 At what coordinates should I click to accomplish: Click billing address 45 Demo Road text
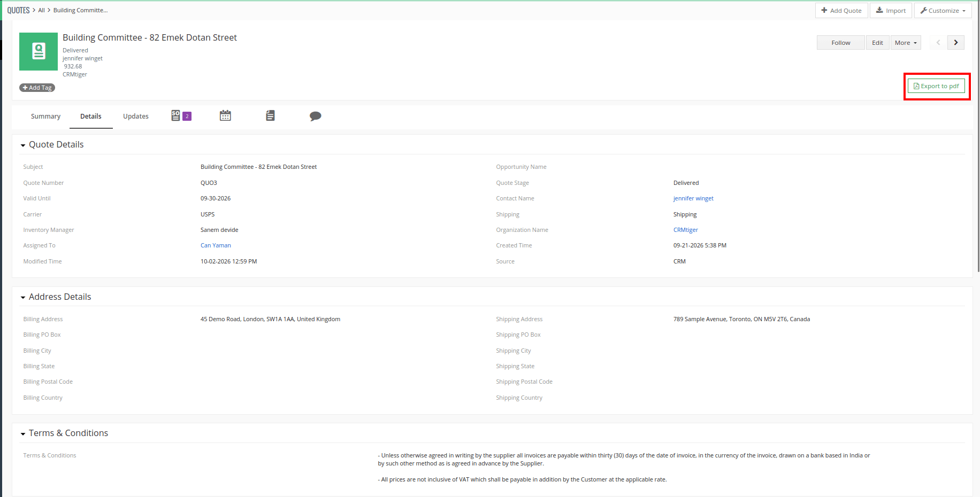tap(270, 319)
